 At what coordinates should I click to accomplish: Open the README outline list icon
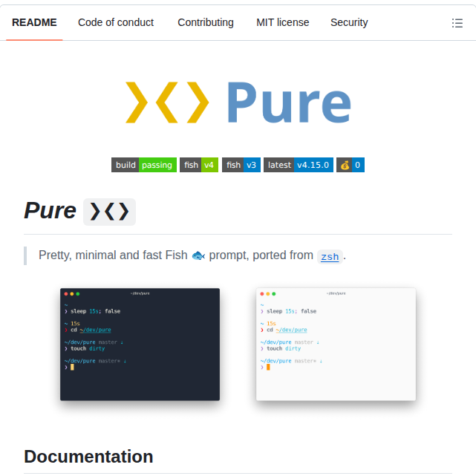coord(457,23)
